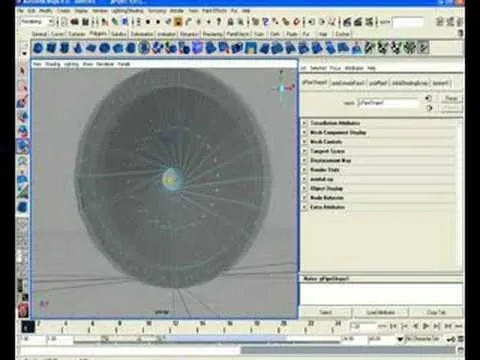Open the Create menu in menu bar
The width and height of the screenshot is (480, 360).
pos(63,11)
